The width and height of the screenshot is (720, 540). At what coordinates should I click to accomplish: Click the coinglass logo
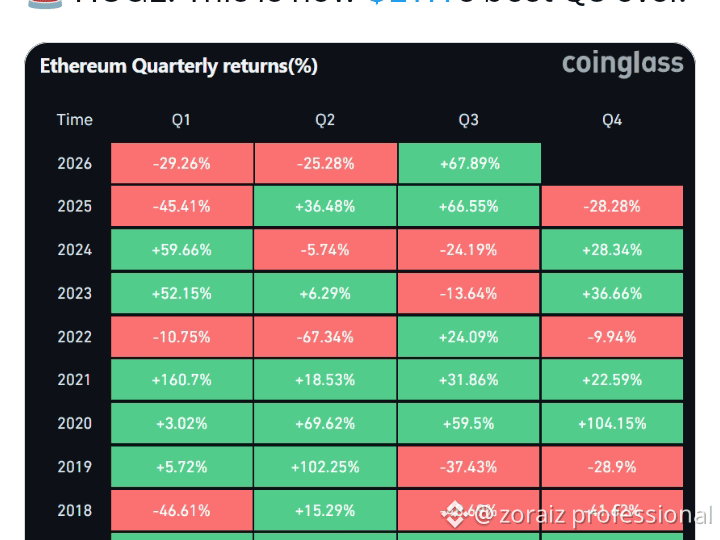(623, 64)
